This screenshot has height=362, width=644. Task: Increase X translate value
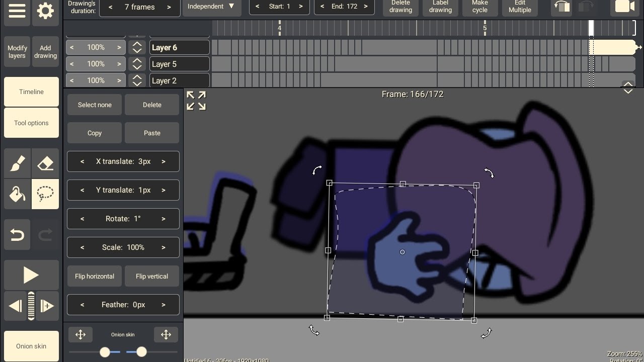(164, 161)
